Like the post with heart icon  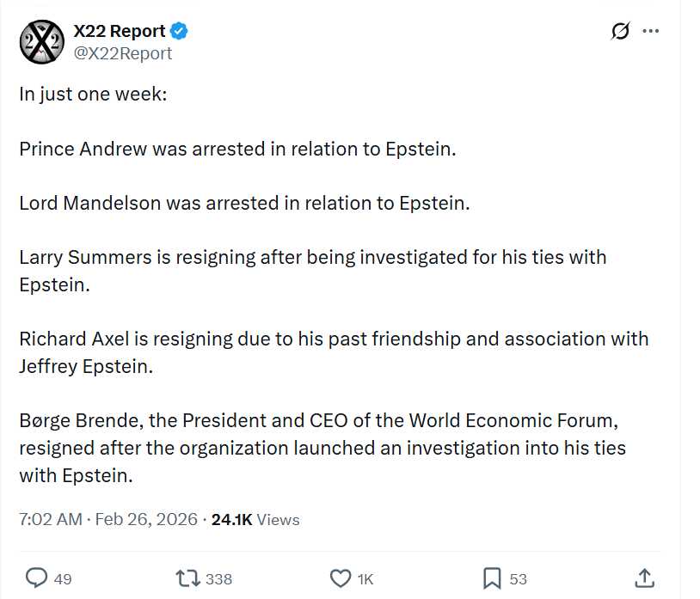point(341,578)
